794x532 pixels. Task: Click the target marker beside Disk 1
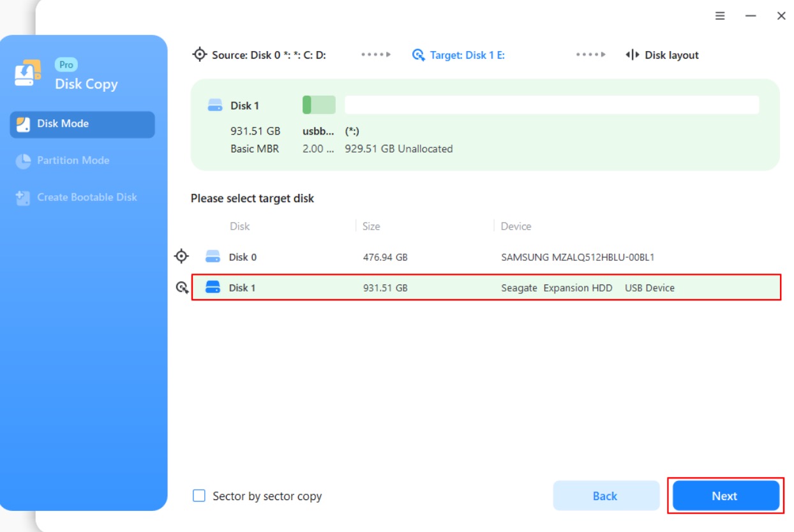182,288
